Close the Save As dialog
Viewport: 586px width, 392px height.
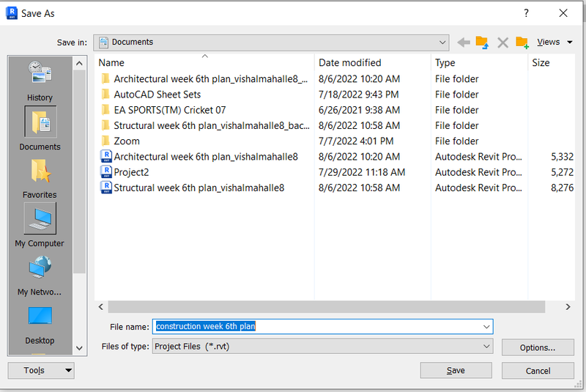[563, 13]
